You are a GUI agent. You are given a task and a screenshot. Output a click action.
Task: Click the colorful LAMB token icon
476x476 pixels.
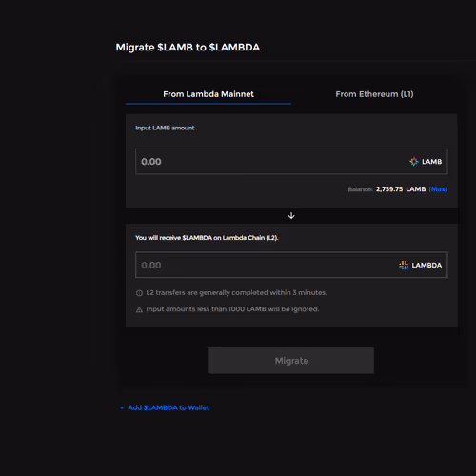[x=414, y=162]
